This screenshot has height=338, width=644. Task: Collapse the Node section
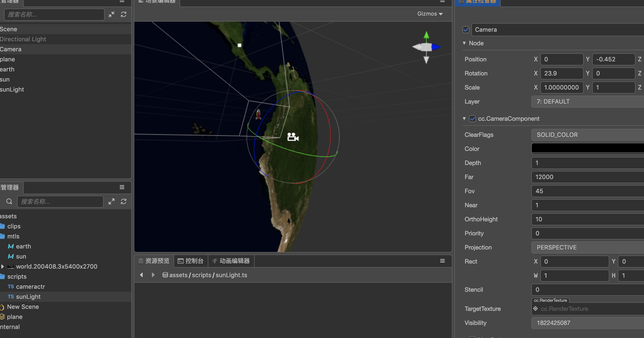(x=464, y=43)
